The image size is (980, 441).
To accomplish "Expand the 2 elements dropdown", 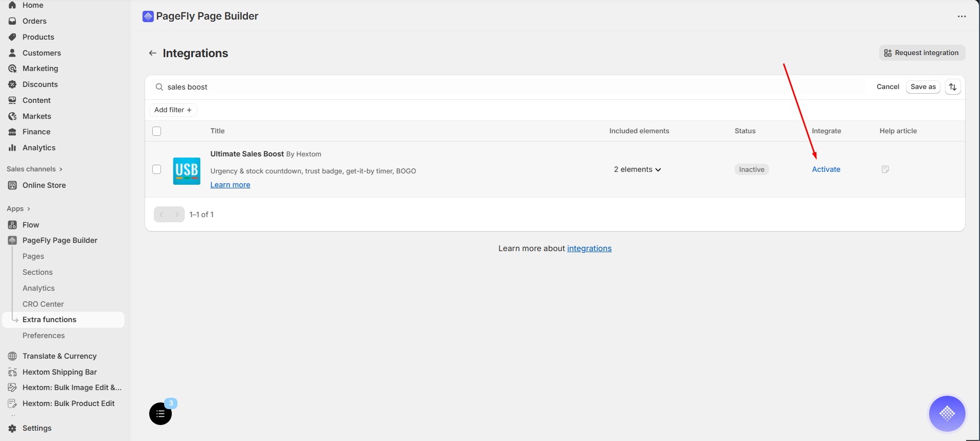I will (637, 169).
